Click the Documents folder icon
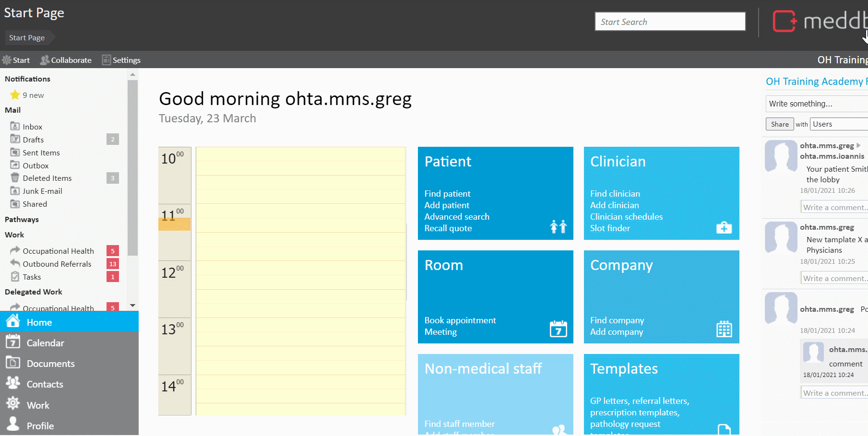This screenshot has height=436, width=868. [13, 363]
